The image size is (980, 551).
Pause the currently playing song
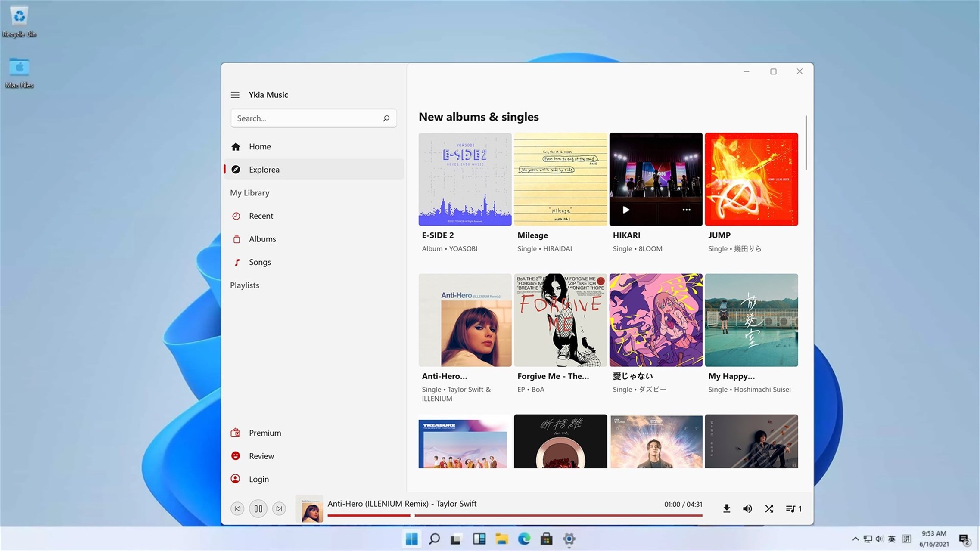[258, 508]
